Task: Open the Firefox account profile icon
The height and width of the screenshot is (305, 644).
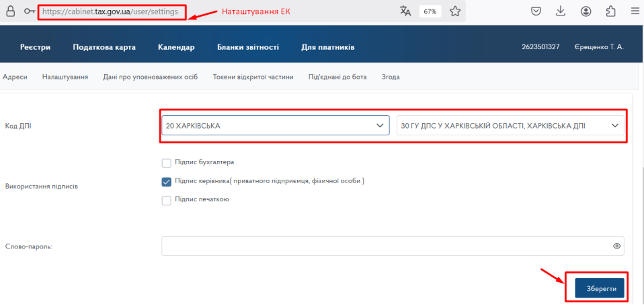Action: click(x=586, y=11)
